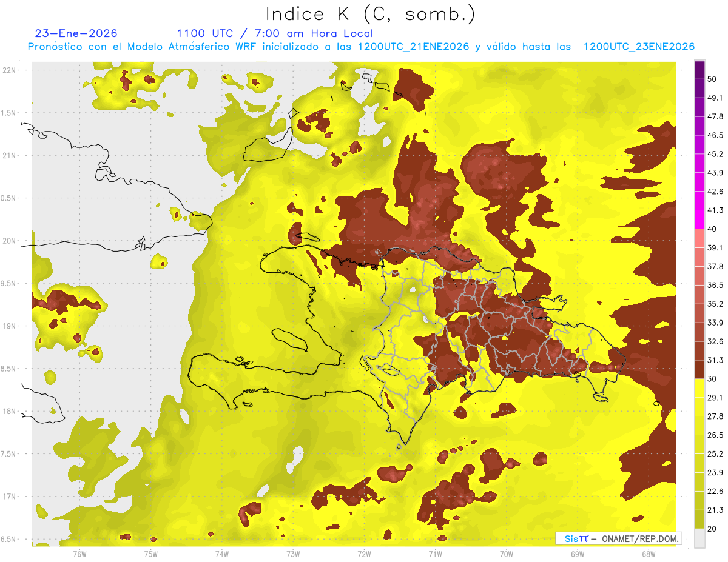The height and width of the screenshot is (562, 728).
Task: Click the '20' color scale label
Action: 713,529
